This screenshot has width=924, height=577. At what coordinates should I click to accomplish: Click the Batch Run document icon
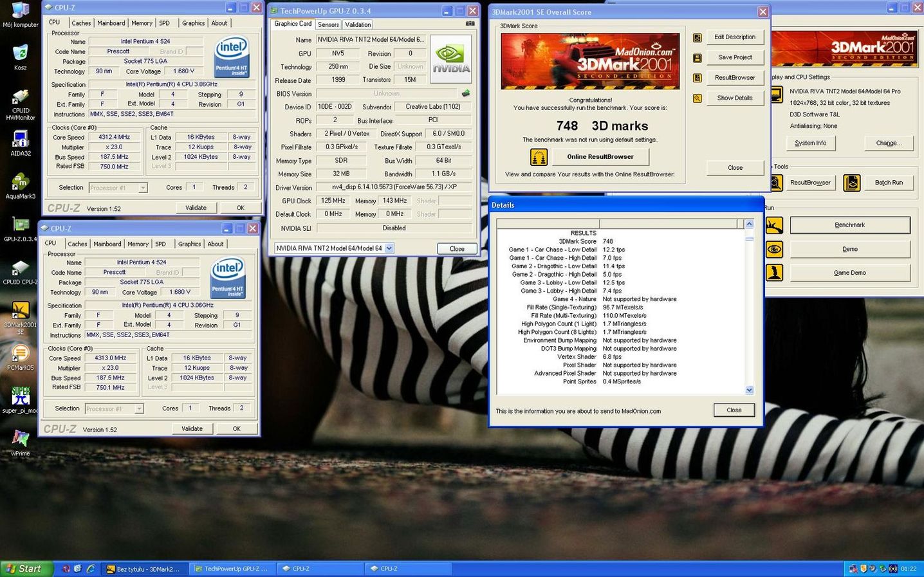point(852,183)
